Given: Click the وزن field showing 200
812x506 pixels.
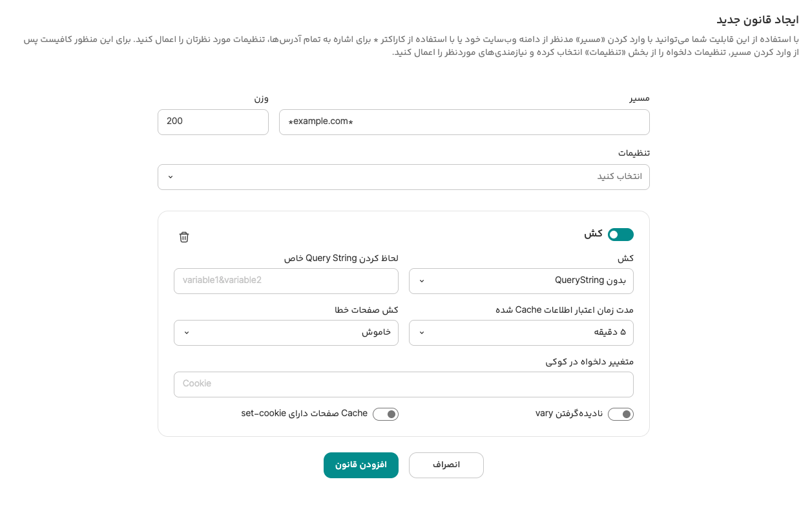Looking at the screenshot, I should pyautogui.click(x=213, y=122).
